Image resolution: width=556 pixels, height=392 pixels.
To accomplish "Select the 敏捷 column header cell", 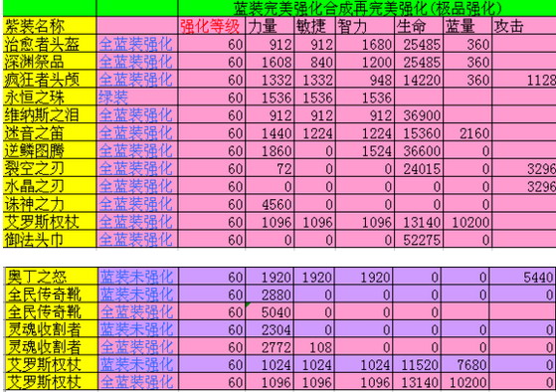I will click(314, 26).
